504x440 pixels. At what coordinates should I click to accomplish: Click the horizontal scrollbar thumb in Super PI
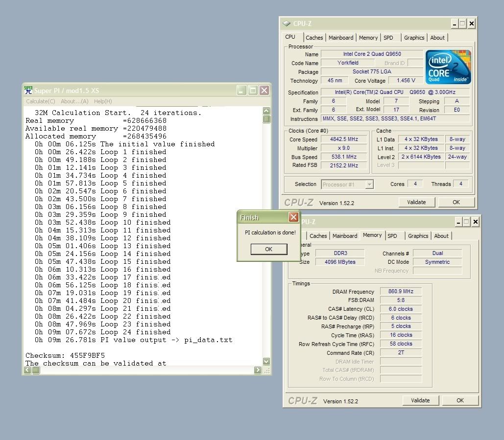point(36,370)
